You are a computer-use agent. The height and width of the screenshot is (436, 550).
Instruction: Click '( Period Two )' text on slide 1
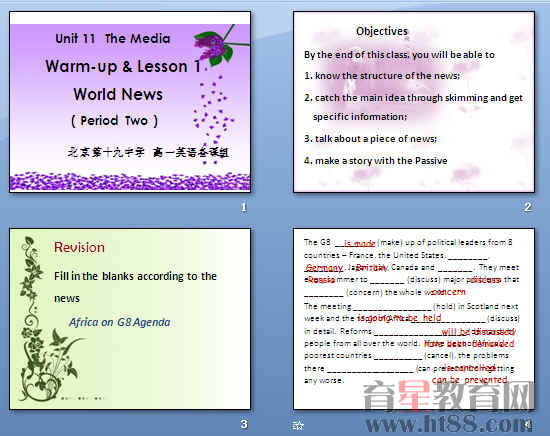(114, 121)
